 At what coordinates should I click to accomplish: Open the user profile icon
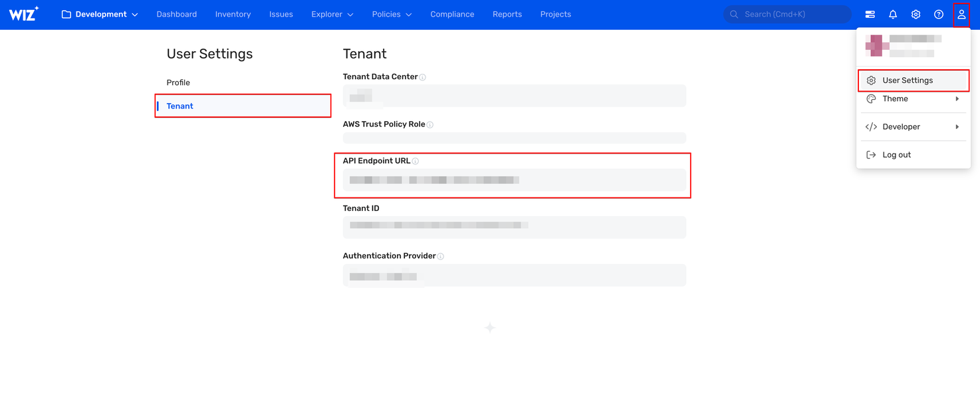coord(961,14)
